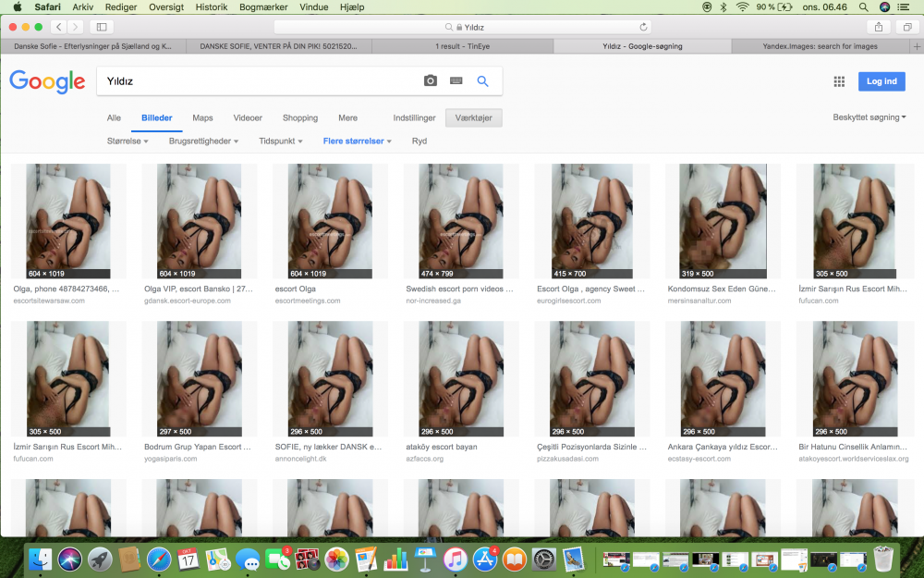Open the App Store from the Dock
The width and height of the screenshot is (924, 578).
484,560
